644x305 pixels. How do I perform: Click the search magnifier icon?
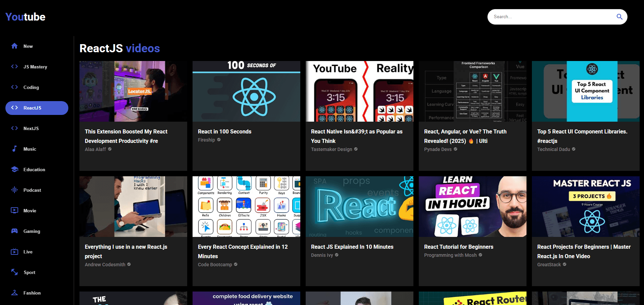(619, 17)
